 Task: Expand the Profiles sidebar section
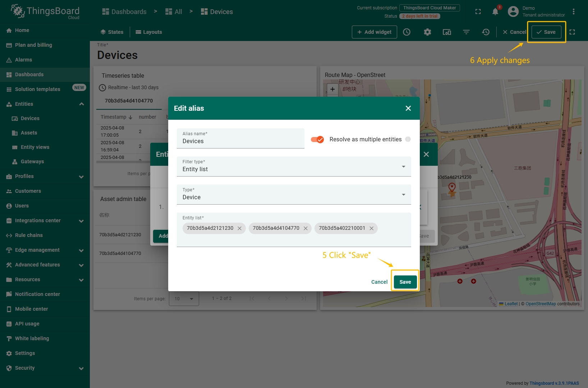click(82, 177)
